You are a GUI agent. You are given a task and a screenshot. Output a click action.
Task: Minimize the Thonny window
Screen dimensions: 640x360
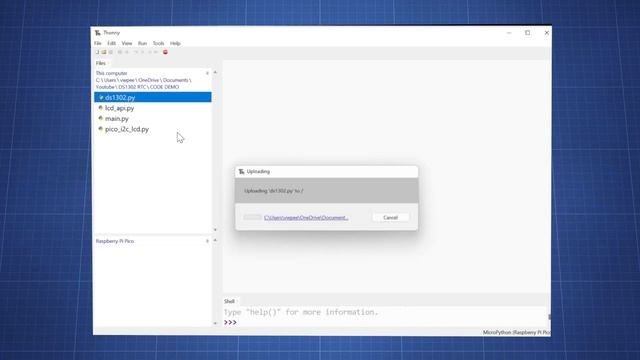coord(509,33)
